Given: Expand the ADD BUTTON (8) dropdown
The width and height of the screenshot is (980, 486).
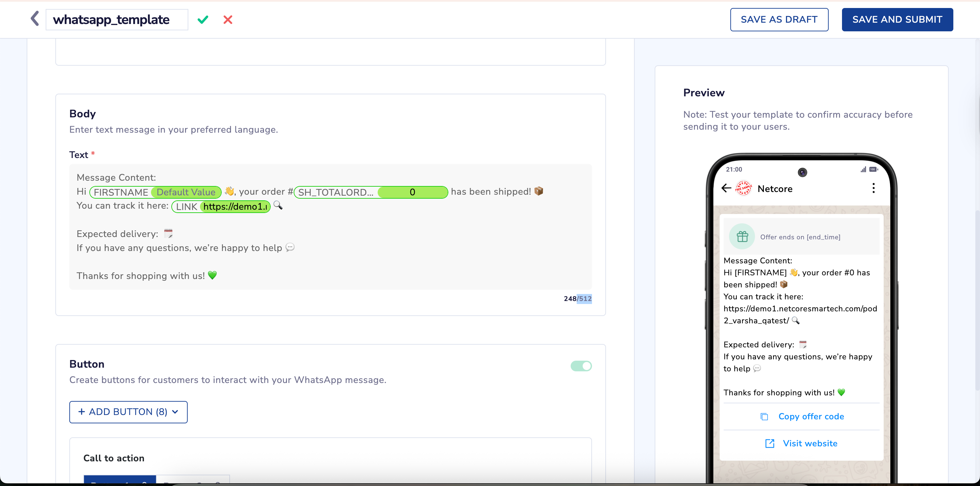Looking at the screenshot, I should coord(128,412).
